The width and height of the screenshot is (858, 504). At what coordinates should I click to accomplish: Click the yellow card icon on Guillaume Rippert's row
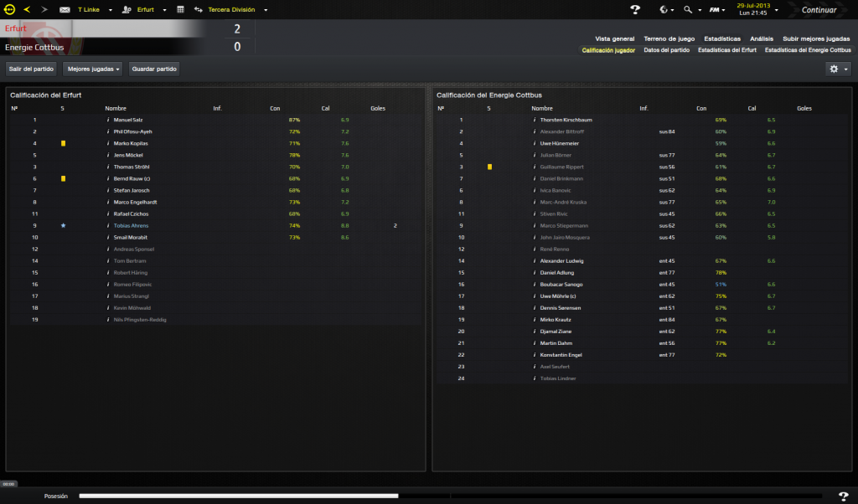(x=489, y=167)
